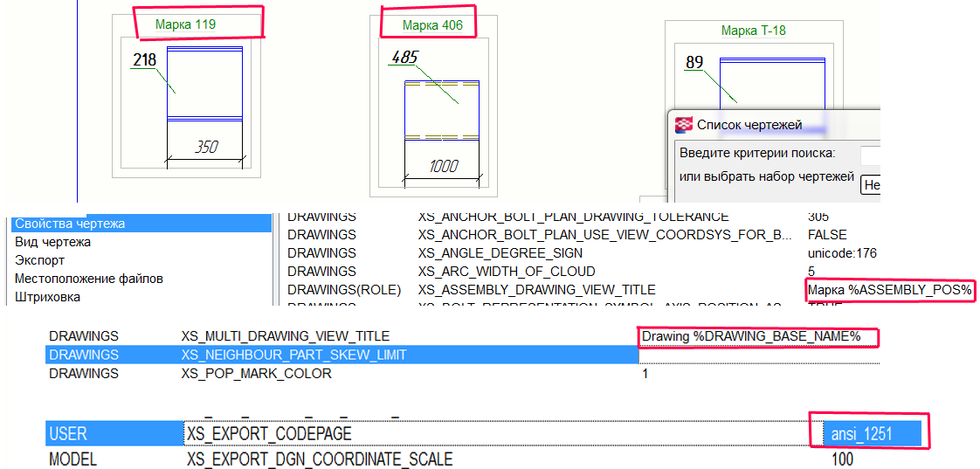The image size is (980, 469).
Task: Select Свойства чертежа category
Action: click(142, 224)
